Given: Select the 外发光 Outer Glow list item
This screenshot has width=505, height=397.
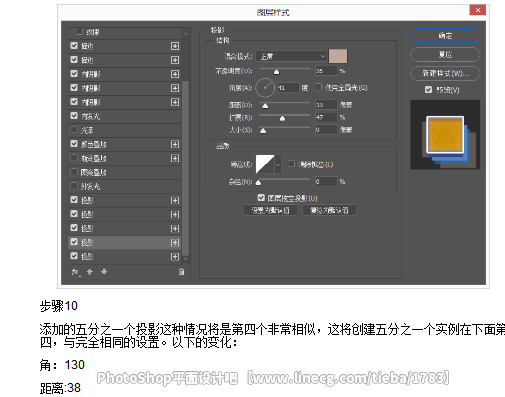Looking at the screenshot, I should pos(125,186).
